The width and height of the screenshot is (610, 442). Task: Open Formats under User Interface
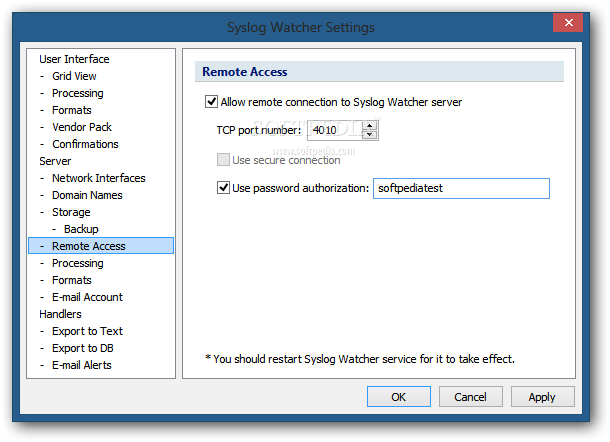[72, 110]
